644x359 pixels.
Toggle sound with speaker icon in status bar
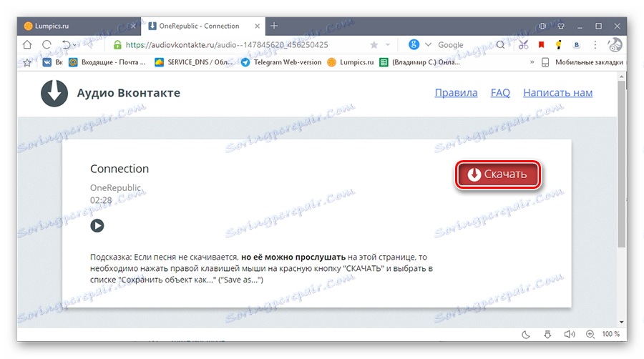coord(570,335)
